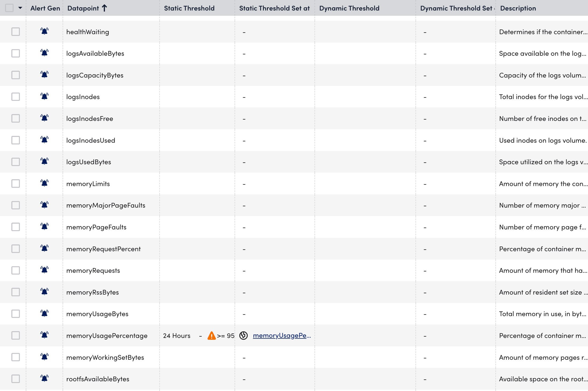Click alert bell icon for memoryUsagePercentage

(x=44, y=335)
